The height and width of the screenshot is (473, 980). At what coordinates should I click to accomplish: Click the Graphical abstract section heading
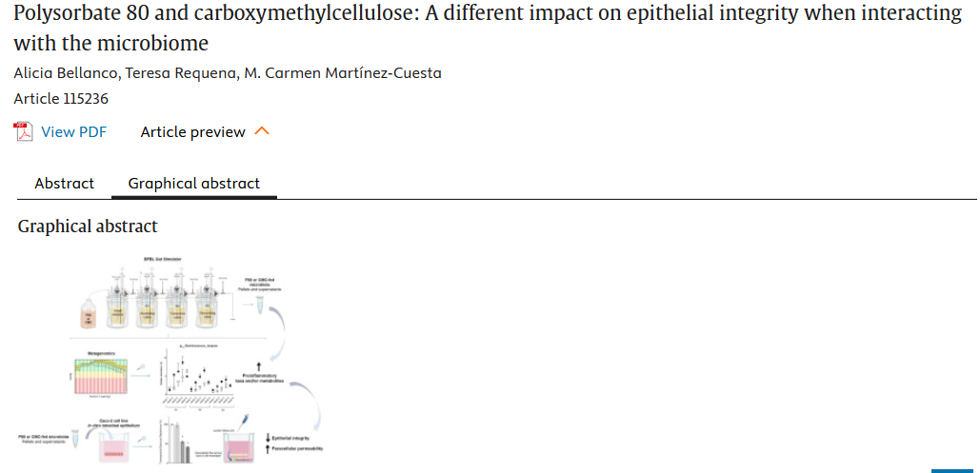point(88,227)
